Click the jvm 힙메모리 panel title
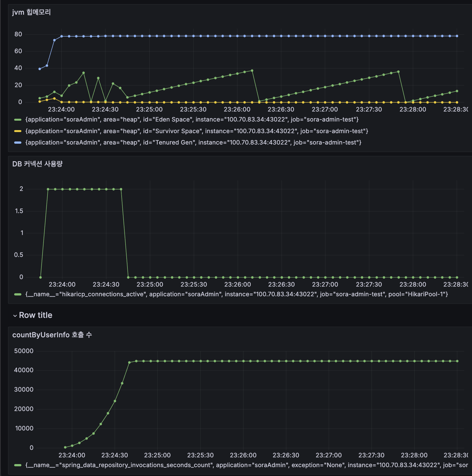This screenshot has width=472, height=476. [x=31, y=12]
